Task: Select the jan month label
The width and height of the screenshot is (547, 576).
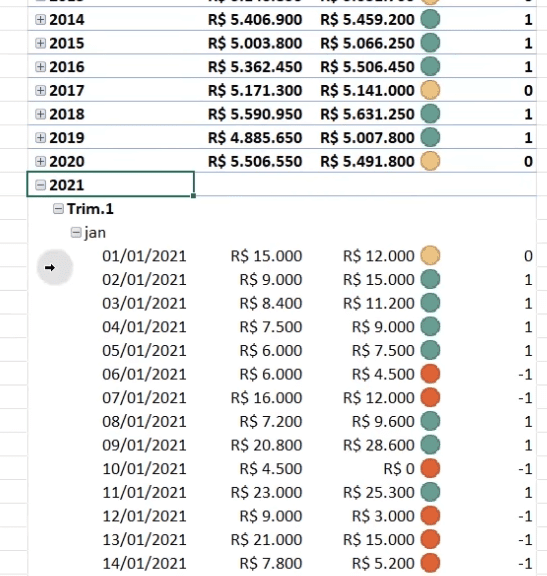Action: coord(95,233)
